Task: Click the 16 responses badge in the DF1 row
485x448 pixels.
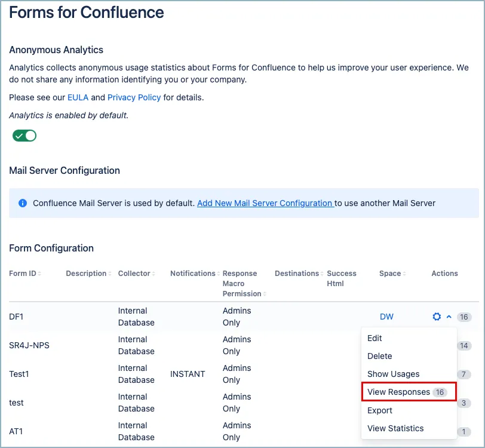Action: click(x=463, y=317)
